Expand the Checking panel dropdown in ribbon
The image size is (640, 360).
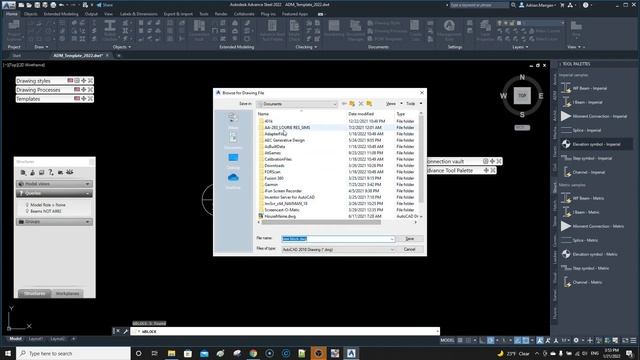pyautogui.click(x=306, y=47)
